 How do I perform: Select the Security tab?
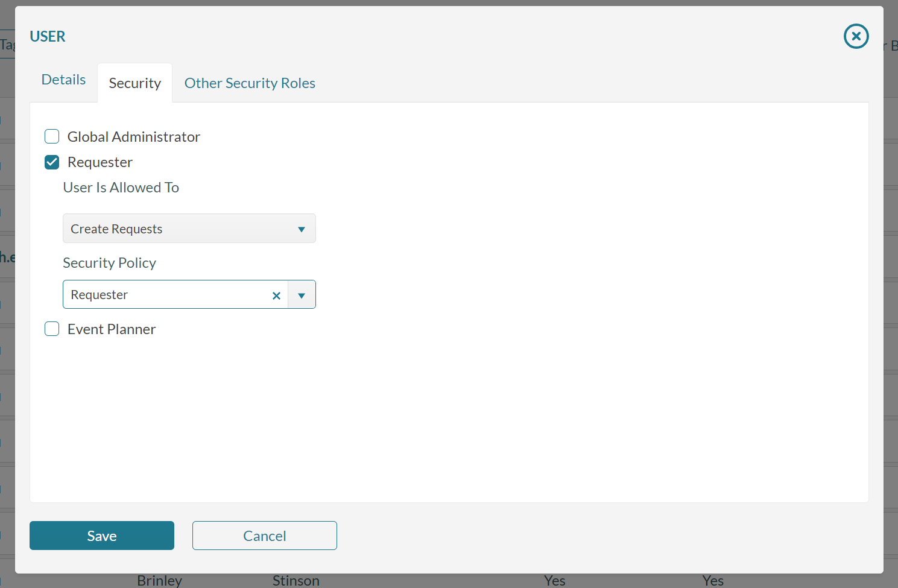click(x=135, y=83)
